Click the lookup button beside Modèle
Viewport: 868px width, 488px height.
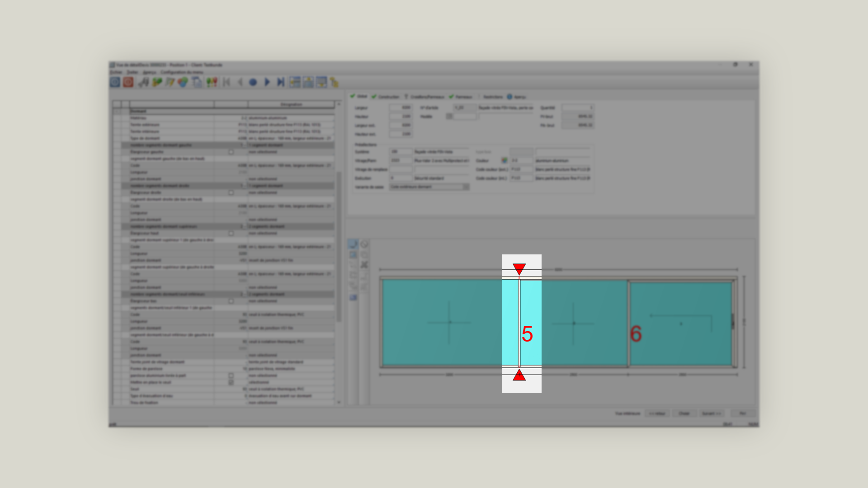pyautogui.click(x=449, y=117)
